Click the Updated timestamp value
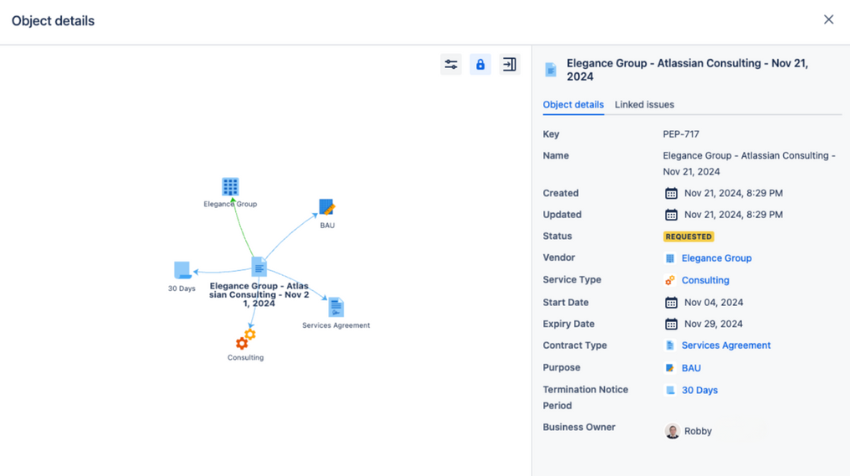850x476 pixels. click(733, 215)
